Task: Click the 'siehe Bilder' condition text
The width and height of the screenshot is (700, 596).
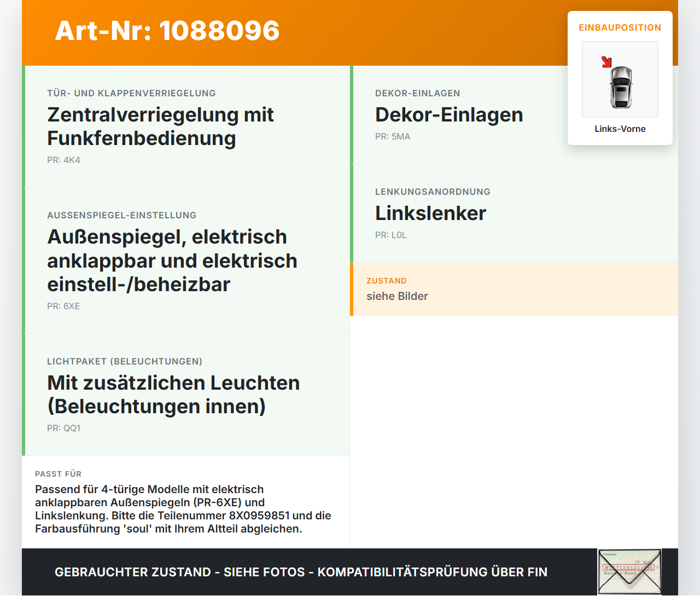Action: pos(397,296)
